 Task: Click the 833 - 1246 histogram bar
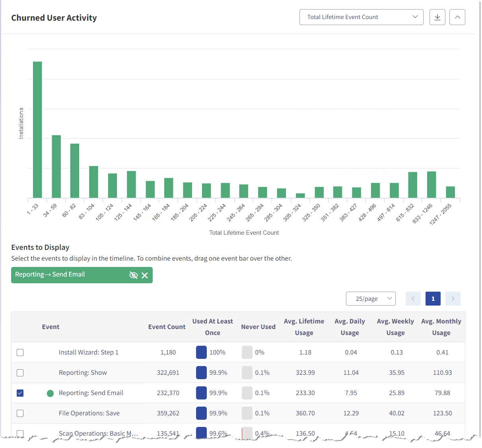(431, 185)
